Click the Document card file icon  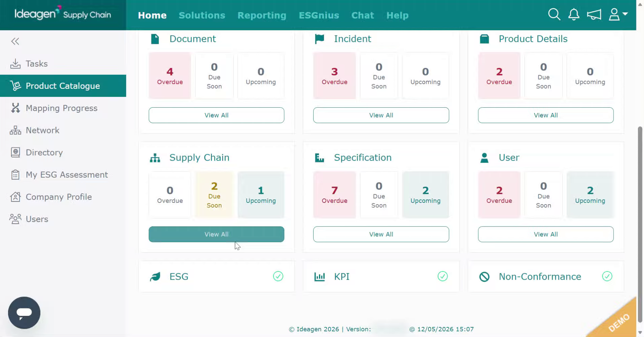pos(155,39)
